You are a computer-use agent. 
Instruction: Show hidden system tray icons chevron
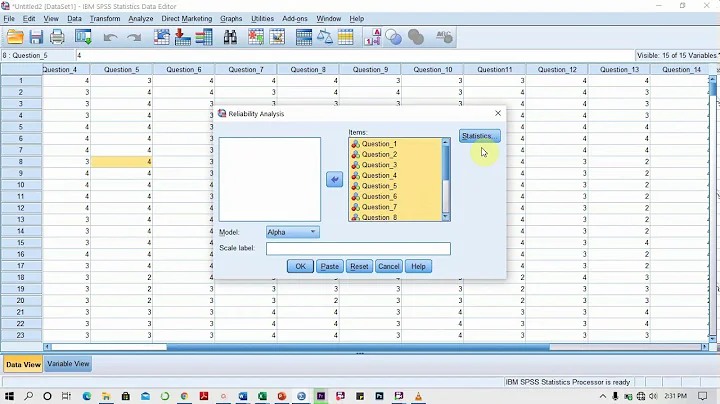click(x=602, y=396)
